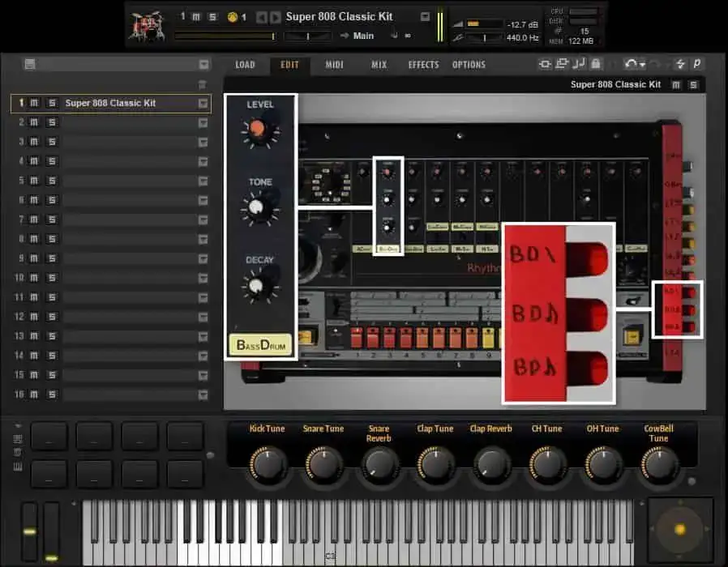The height and width of the screenshot is (567, 728).
Task: Open the dropdown for part 5 row
Action: tap(203, 181)
